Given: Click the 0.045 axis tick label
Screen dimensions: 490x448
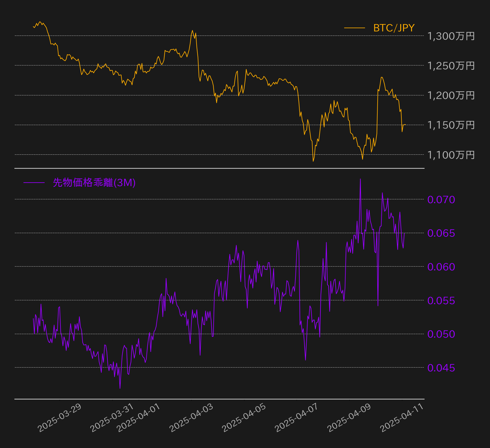Looking at the screenshot, I should click(441, 368).
